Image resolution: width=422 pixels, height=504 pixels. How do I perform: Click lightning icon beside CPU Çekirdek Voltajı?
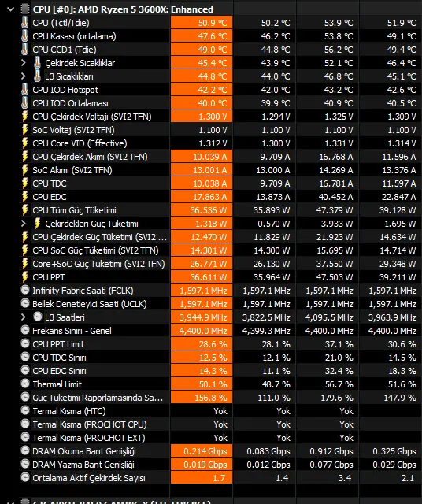point(24,117)
